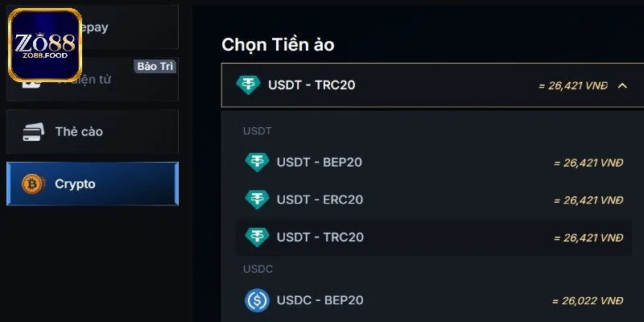Pick the USDC - BEP20 option

[x=320, y=299]
